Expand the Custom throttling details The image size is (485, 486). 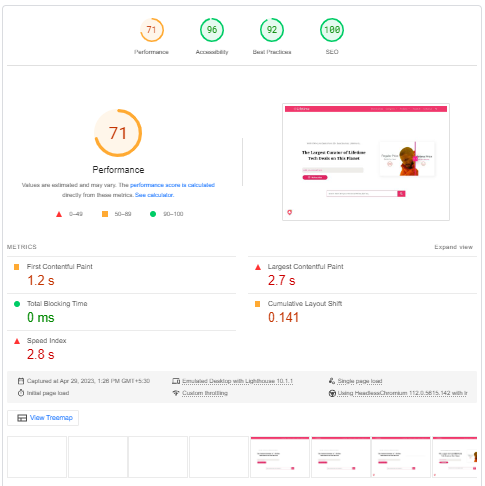pos(205,393)
